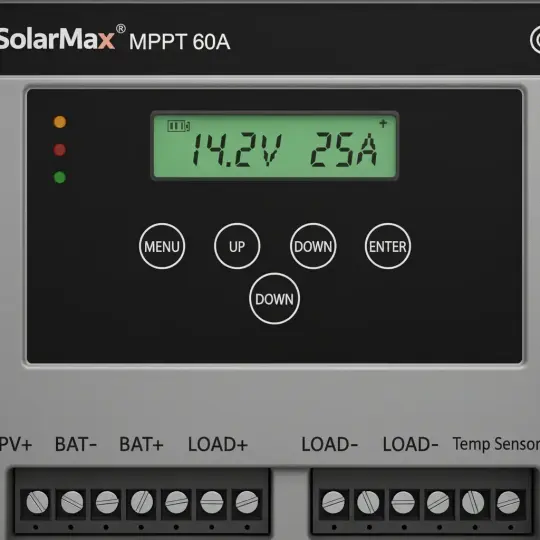Click the Temp Sensor label
This screenshot has width=540, height=540.
pyautogui.click(x=496, y=444)
